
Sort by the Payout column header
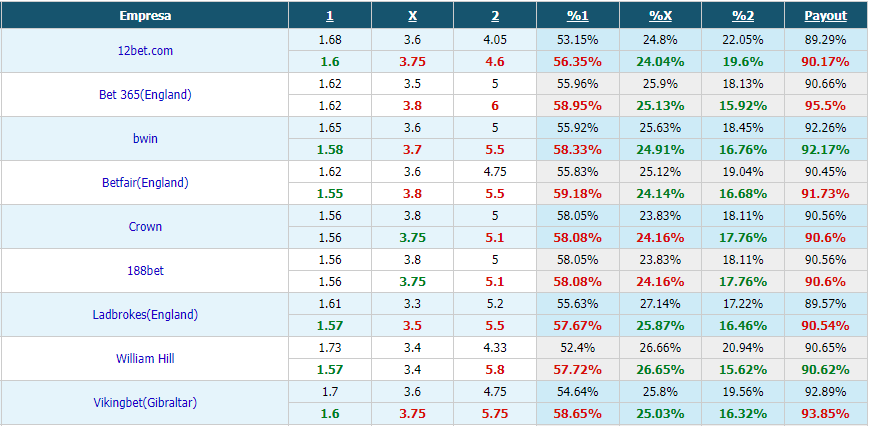point(826,16)
